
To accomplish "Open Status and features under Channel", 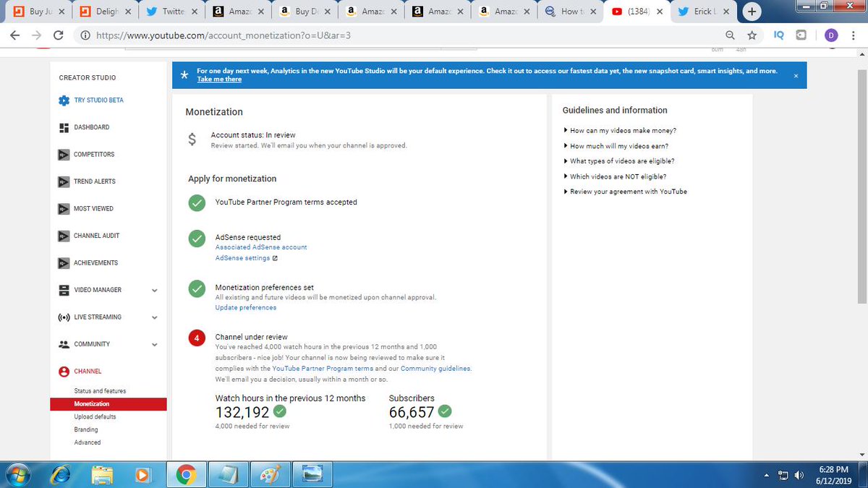I will pos(100,391).
